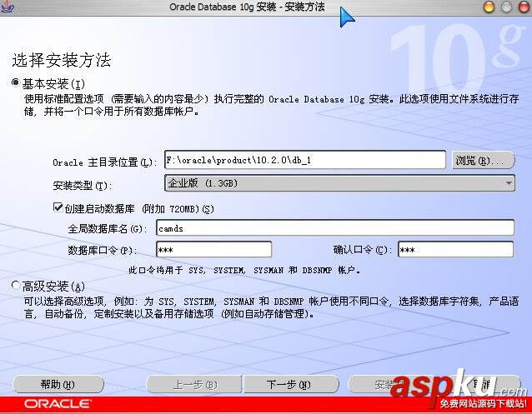Click the Oracle 主目录位置 label
This screenshot has height=414, width=532.
coord(104,162)
